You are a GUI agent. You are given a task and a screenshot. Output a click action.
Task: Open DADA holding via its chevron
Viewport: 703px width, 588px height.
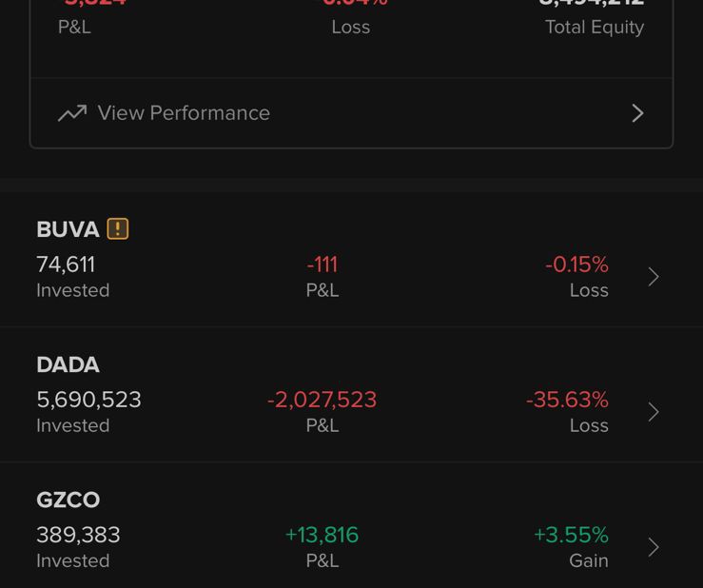654,412
